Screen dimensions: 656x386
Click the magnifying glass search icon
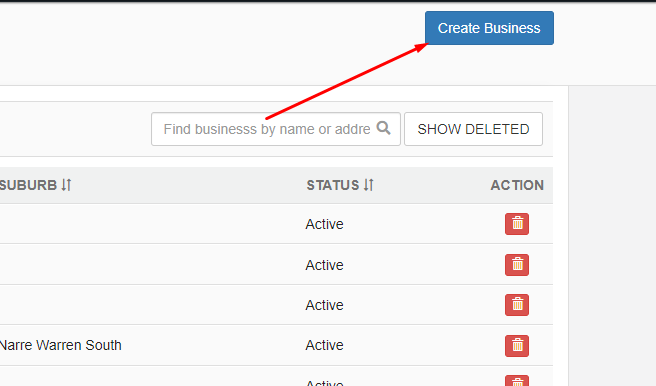pos(383,128)
